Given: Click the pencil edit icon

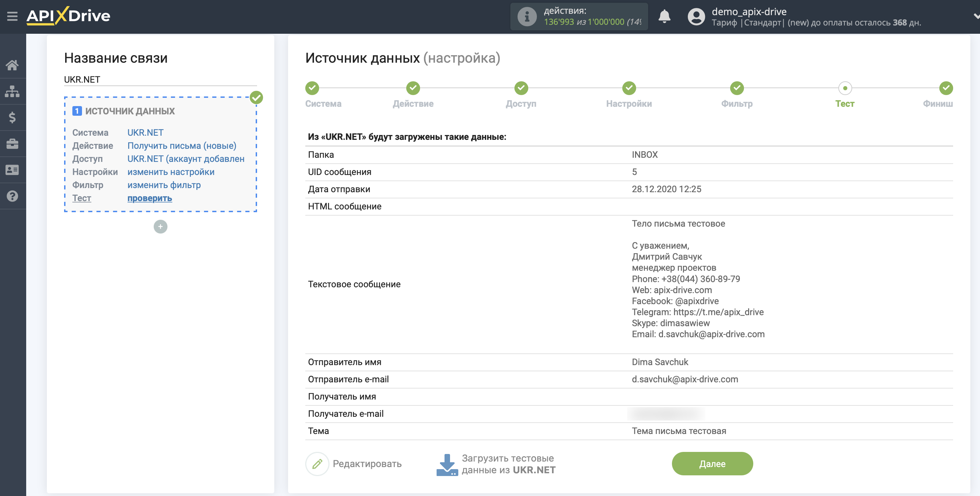Looking at the screenshot, I should pyautogui.click(x=317, y=464).
